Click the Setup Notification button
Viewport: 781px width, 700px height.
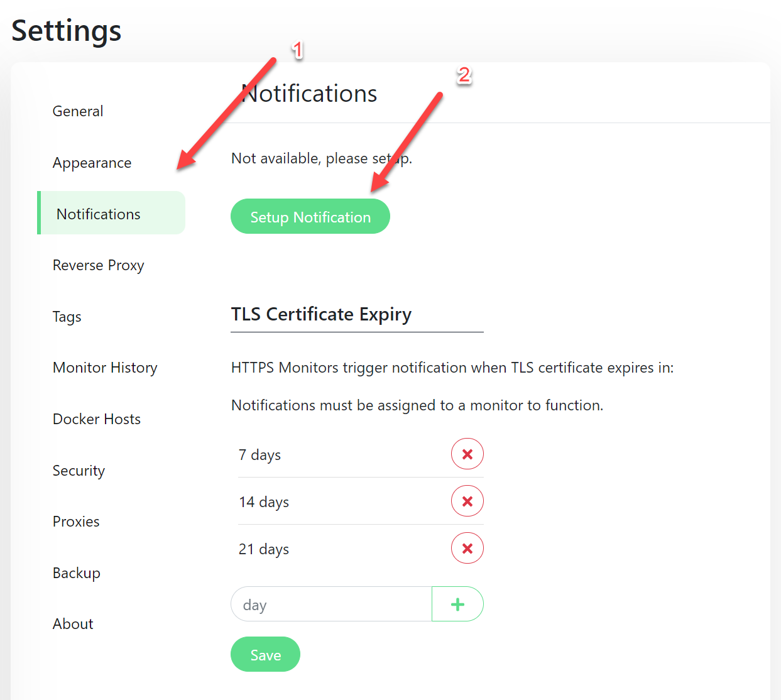click(x=310, y=217)
